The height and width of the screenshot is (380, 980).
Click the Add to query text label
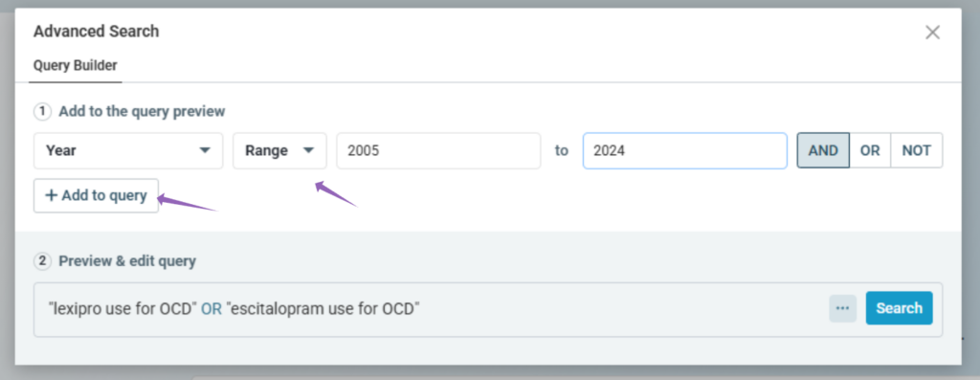104,195
